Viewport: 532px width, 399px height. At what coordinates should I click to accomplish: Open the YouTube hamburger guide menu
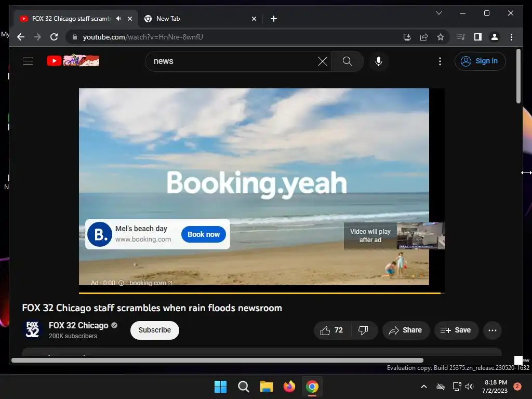(x=28, y=61)
